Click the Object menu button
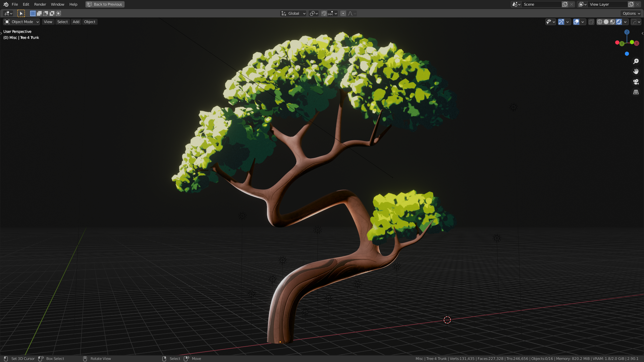The width and height of the screenshot is (644, 362). click(90, 22)
